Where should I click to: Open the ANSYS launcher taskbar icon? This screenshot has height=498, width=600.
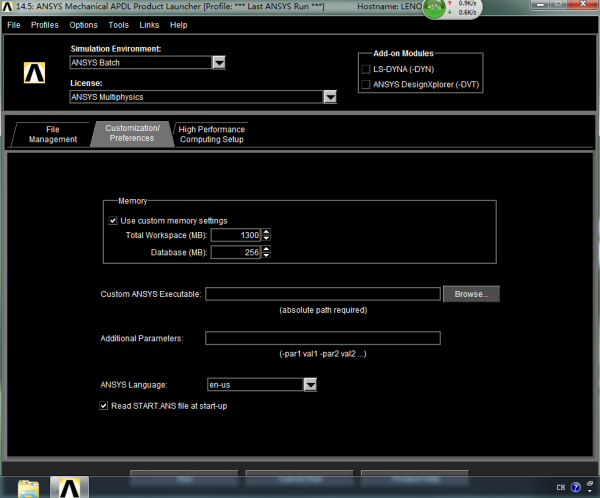69,487
